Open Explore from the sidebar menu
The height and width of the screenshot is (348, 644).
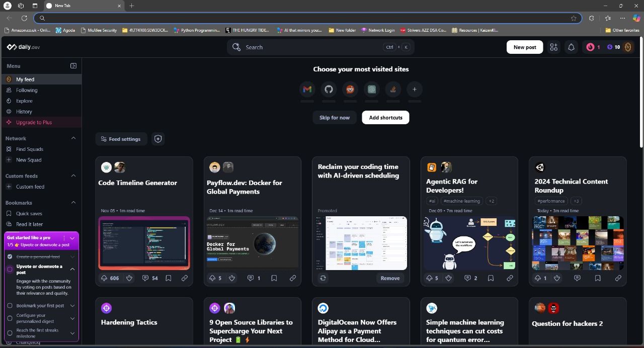coord(24,101)
